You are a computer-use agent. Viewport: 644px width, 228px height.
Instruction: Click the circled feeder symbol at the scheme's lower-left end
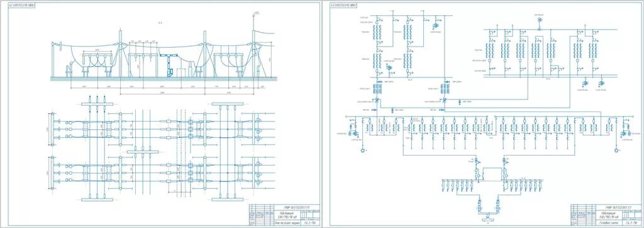pyautogui.click(x=363, y=151)
